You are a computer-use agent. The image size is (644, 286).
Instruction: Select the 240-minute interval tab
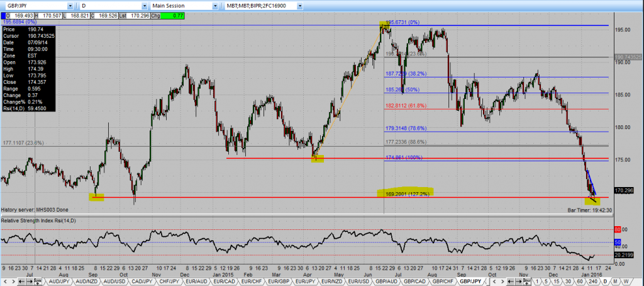pos(593,281)
